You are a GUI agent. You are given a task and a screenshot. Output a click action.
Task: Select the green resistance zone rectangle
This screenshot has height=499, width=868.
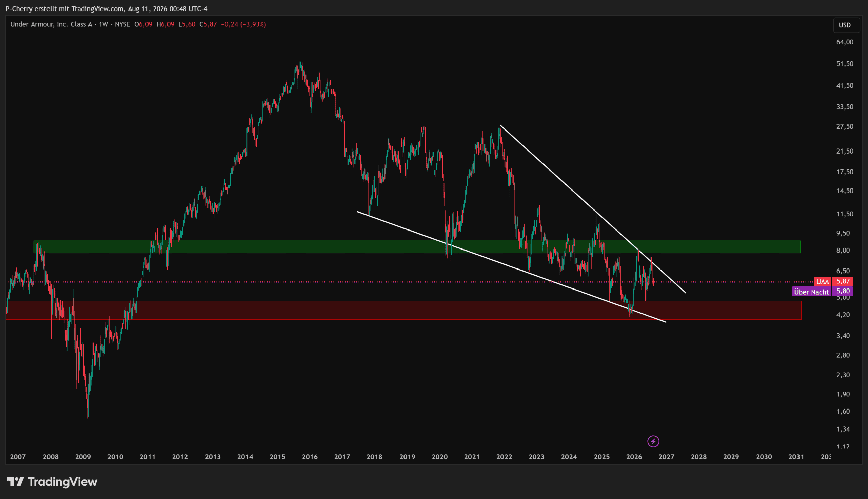(417, 247)
